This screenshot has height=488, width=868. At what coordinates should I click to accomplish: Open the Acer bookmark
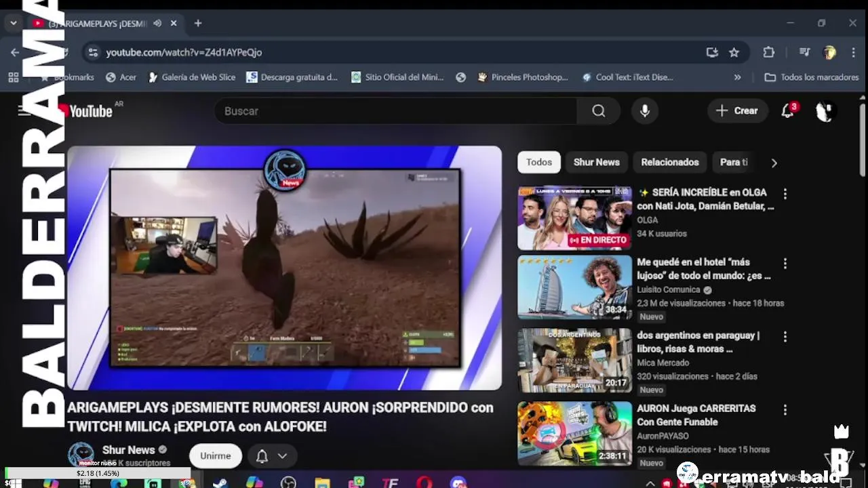tap(121, 77)
